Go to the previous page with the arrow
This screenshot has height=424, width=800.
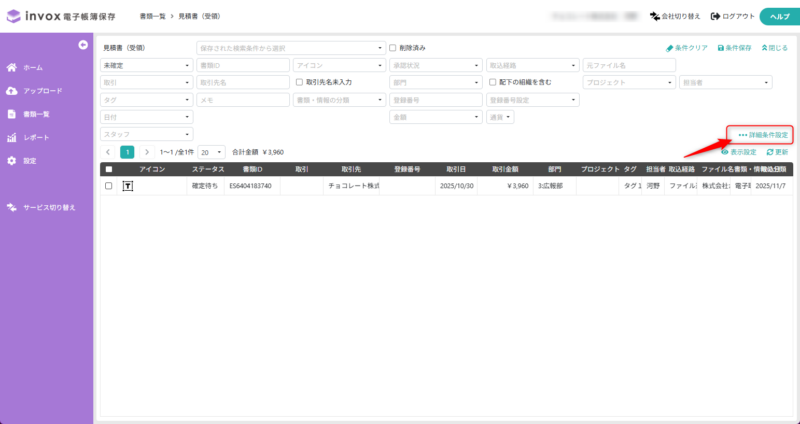(x=108, y=152)
